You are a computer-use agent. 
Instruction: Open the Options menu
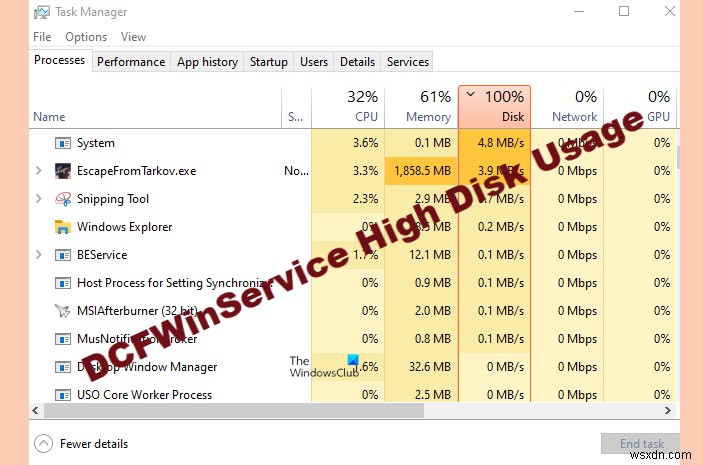(x=86, y=37)
